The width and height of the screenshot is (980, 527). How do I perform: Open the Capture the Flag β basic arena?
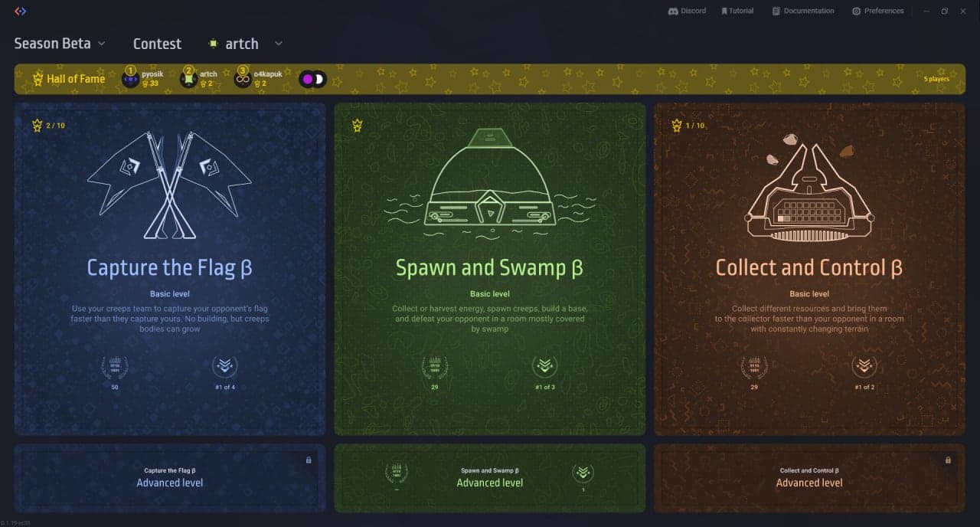click(x=169, y=268)
